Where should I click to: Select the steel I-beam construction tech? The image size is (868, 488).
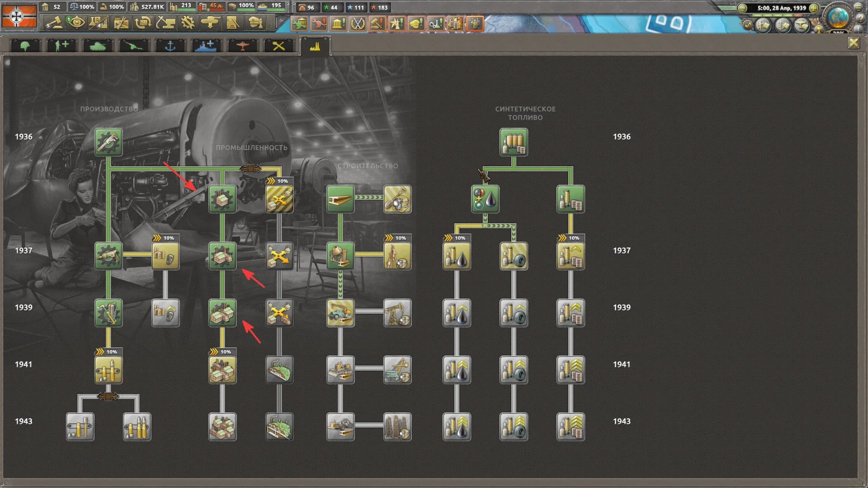tap(340, 199)
